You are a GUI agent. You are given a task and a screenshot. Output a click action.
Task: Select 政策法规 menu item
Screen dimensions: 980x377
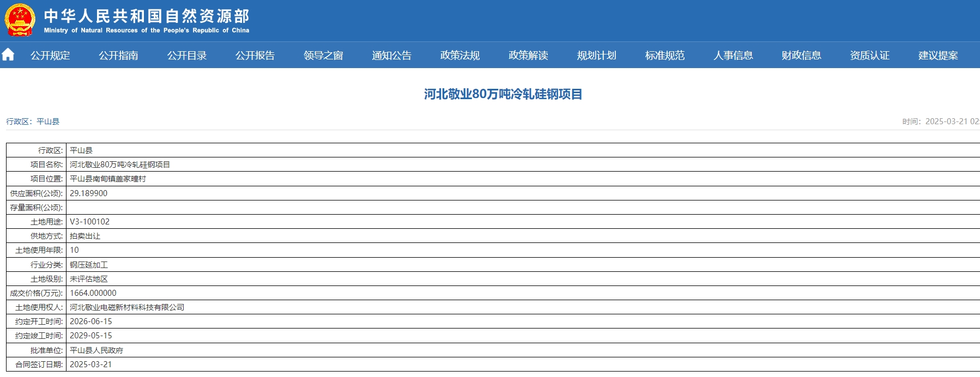tap(460, 56)
